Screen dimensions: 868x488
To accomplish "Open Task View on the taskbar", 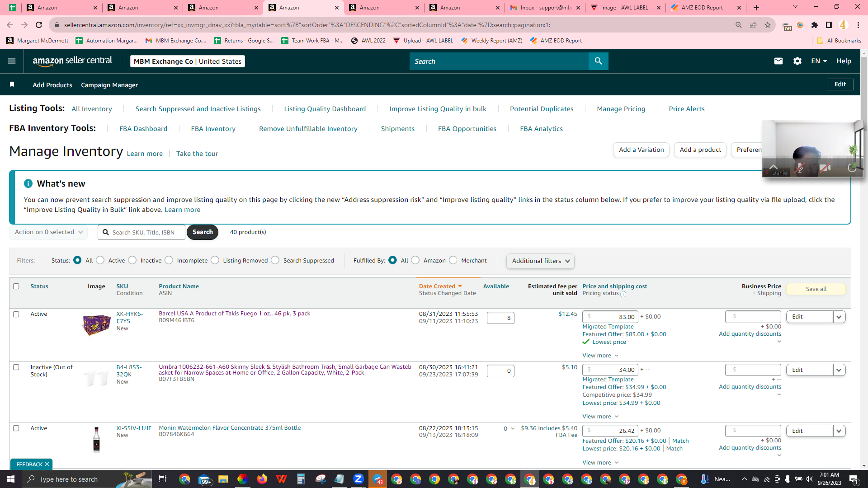I will pyautogui.click(x=163, y=479).
